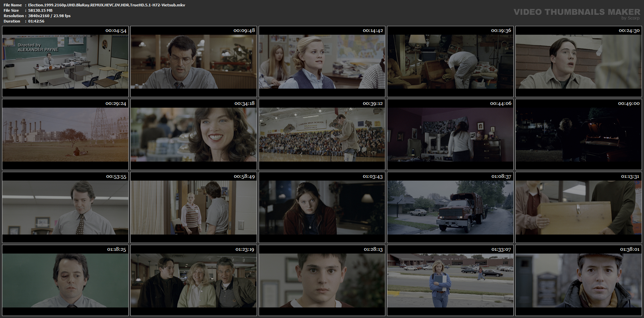Open the thumbnail timestamped 00:29:24
Screen dimensions: 644x318
[x=65, y=134]
